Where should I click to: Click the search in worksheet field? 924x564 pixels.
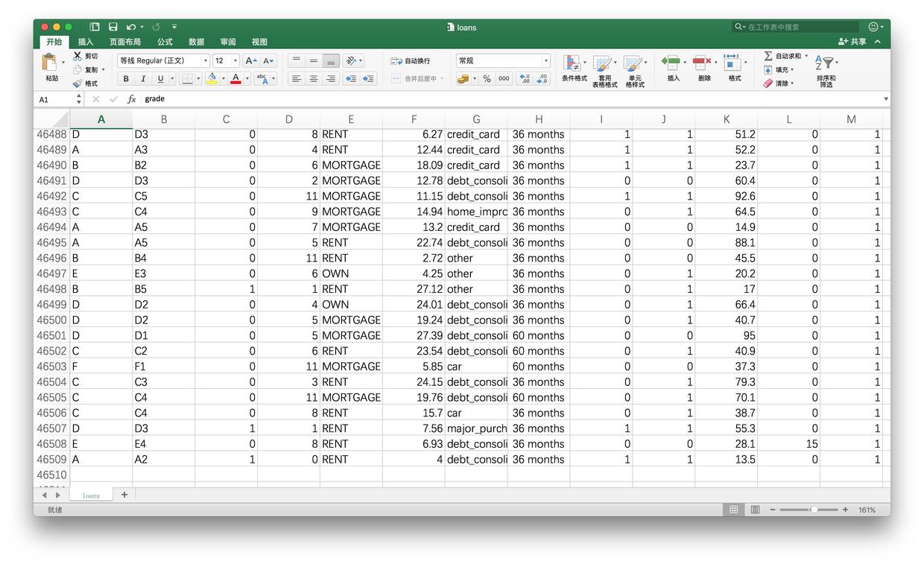pos(797,27)
